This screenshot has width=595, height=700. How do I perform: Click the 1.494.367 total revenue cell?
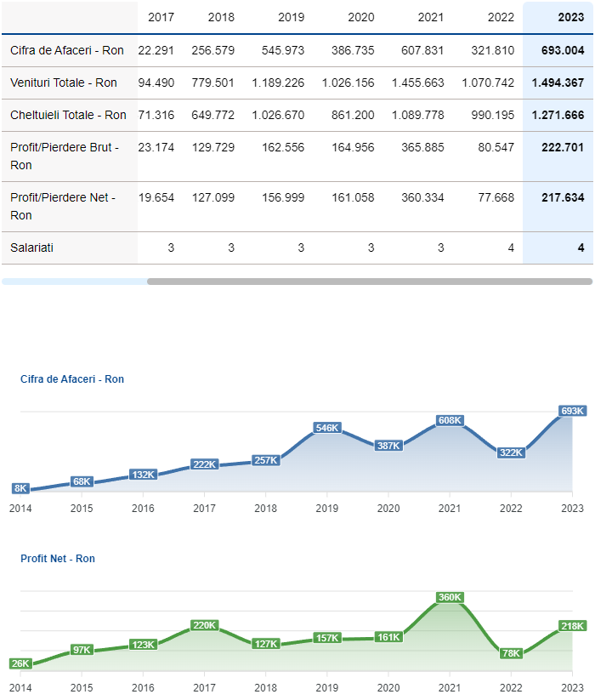[x=558, y=83]
